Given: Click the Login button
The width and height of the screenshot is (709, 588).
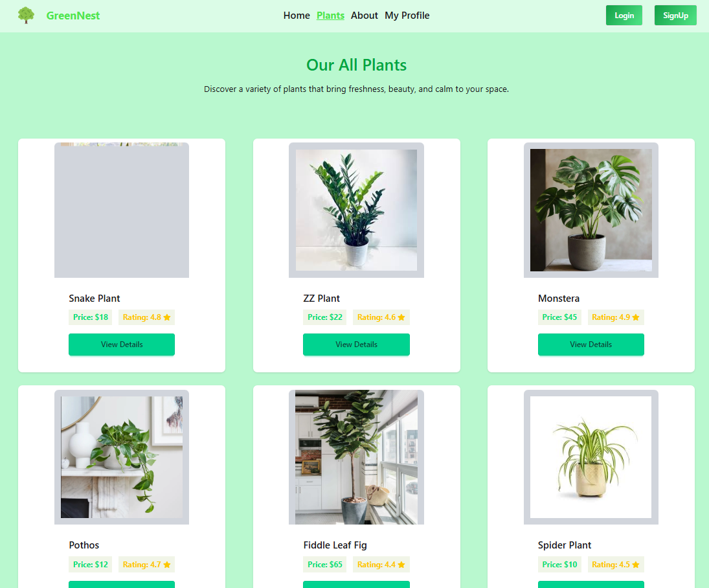Looking at the screenshot, I should [x=624, y=16].
